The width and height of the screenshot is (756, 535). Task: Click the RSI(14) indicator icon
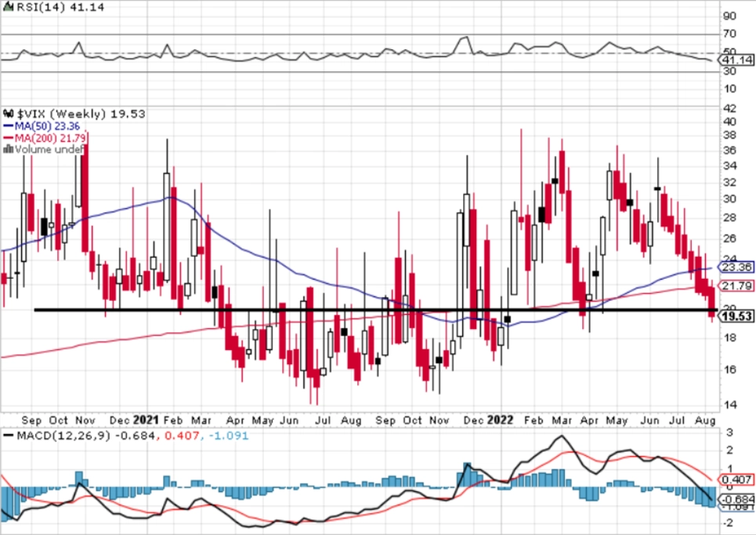8,7
